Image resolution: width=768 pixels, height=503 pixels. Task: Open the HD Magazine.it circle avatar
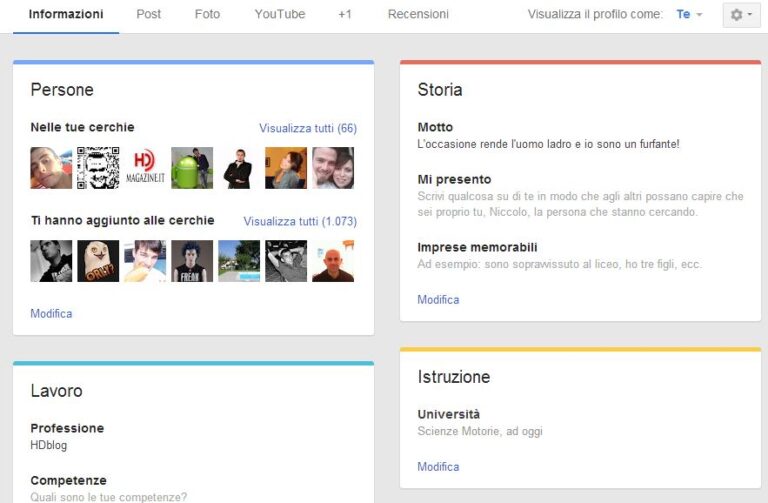[145, 168]
